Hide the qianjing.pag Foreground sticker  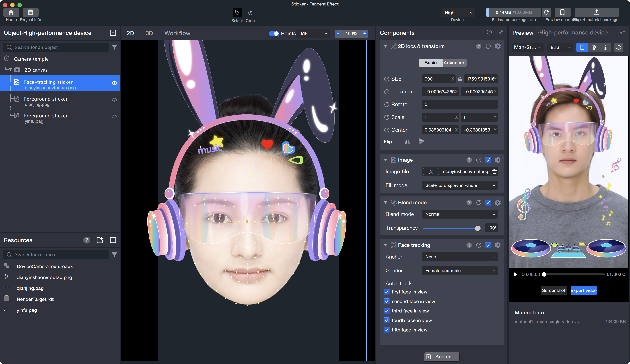pyautogui.click(x=114, y=100)
